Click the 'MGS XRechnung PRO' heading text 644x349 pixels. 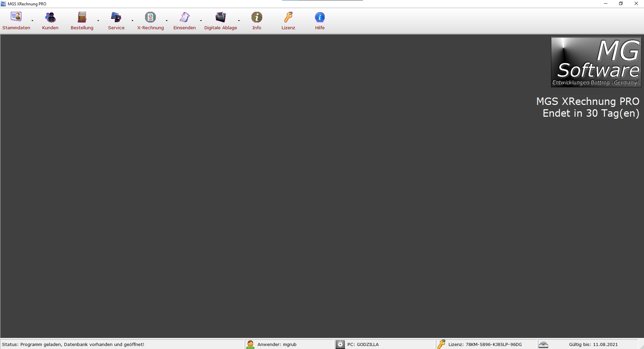pos(588,101)
